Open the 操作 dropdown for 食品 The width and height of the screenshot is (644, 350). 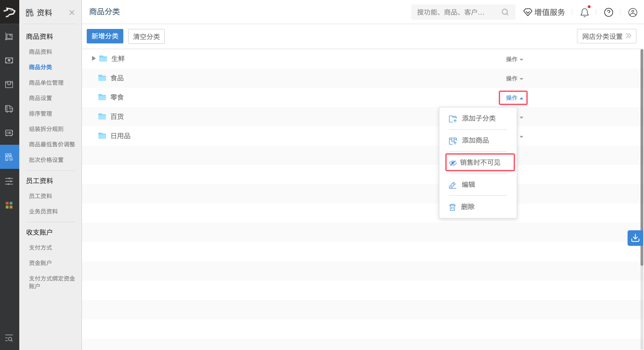tap(514, 79)
